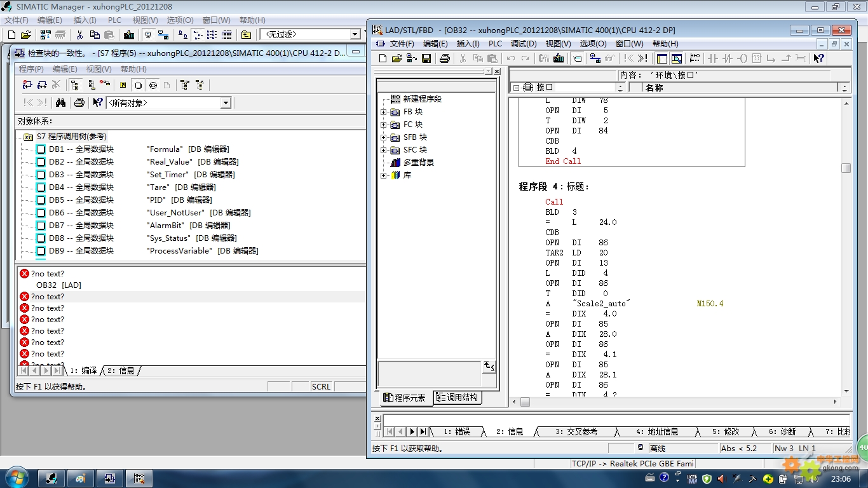Toggle list view in SIMATIC Manager toolbar

[212, 34]
